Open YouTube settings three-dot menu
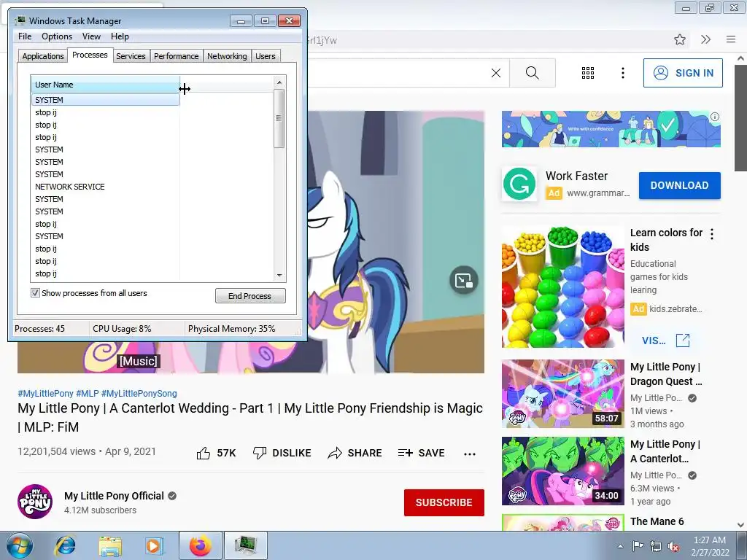The height and width of the screenshot is (560, 747). coord(623,73)
